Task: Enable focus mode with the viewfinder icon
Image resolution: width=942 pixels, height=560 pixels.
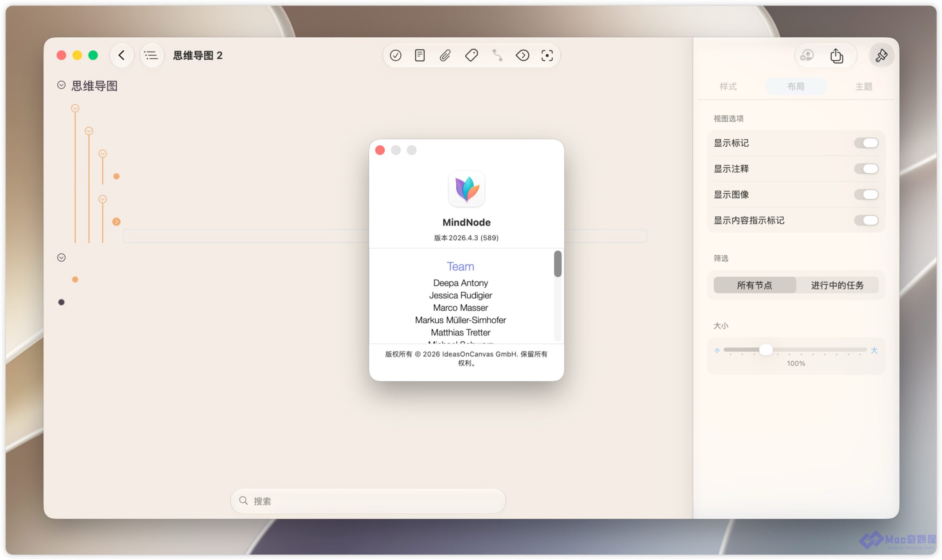Action: tap(547, 56)
